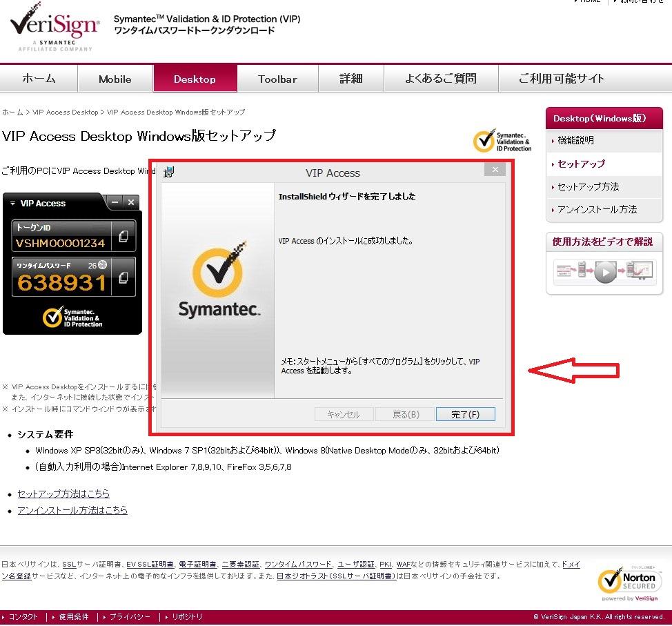Open セットアップ方法 sidebar item

click(604, 186)
